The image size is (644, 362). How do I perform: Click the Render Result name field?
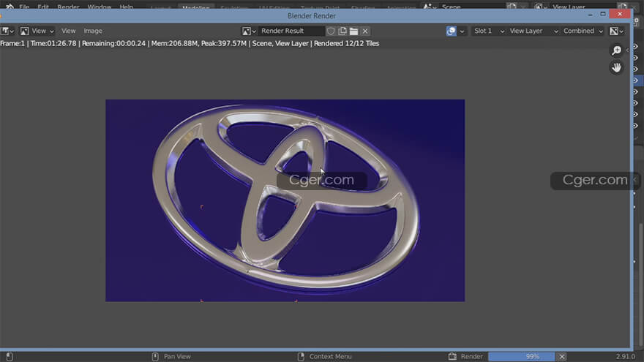(291, 31)
